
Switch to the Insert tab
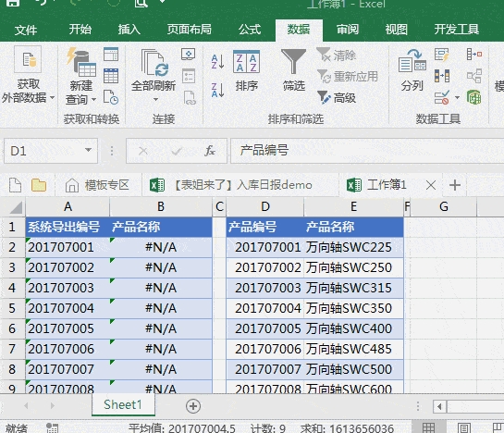click(x=129, y=30)
